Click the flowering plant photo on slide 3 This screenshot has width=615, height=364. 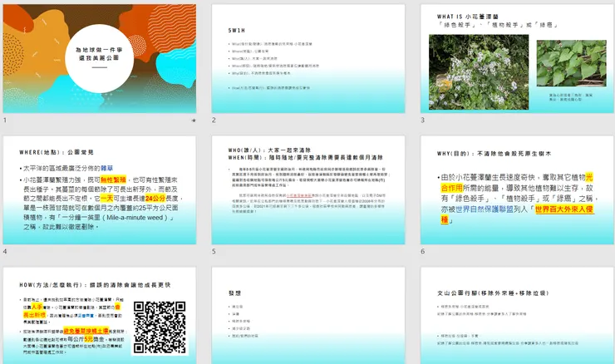[x=479, y=71]
